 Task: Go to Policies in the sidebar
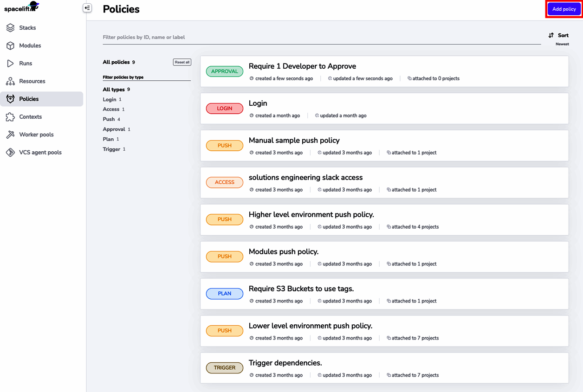29,99
